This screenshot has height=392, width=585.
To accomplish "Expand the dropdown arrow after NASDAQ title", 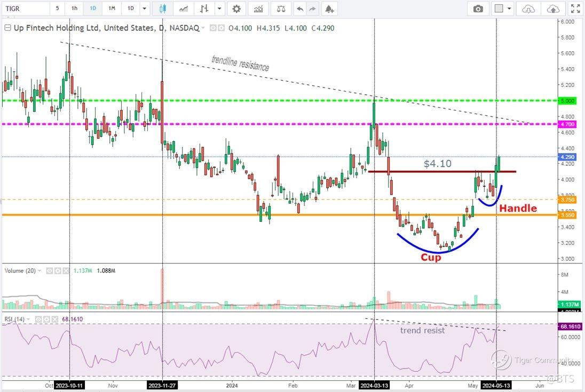I will click(x=203, y=28).
